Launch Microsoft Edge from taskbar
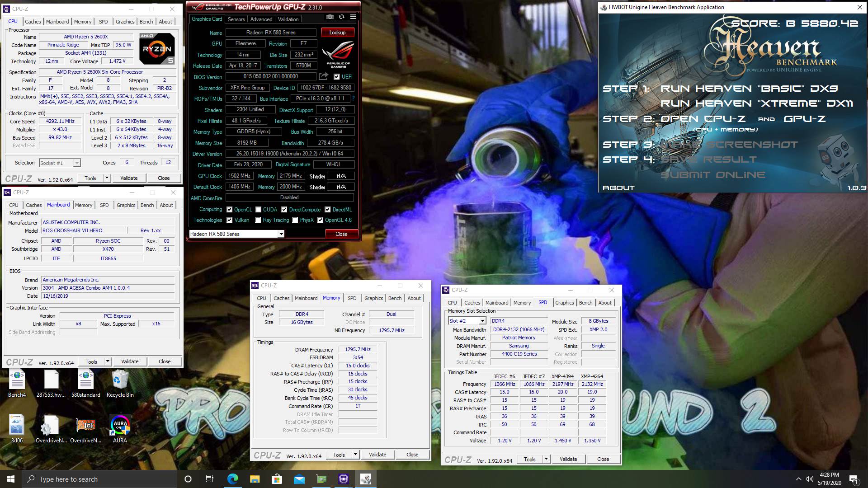 (x=233, y=479)
